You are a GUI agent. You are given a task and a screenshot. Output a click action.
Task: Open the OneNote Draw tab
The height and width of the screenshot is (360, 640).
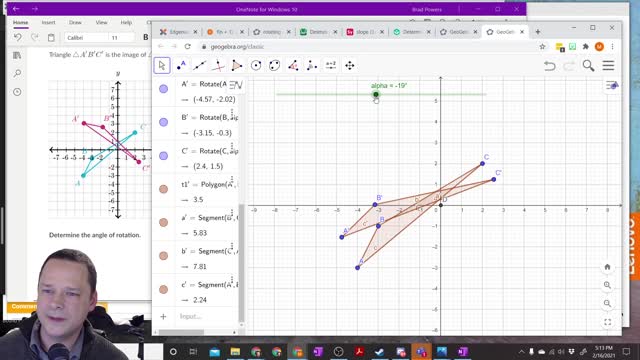coord(75,22)
